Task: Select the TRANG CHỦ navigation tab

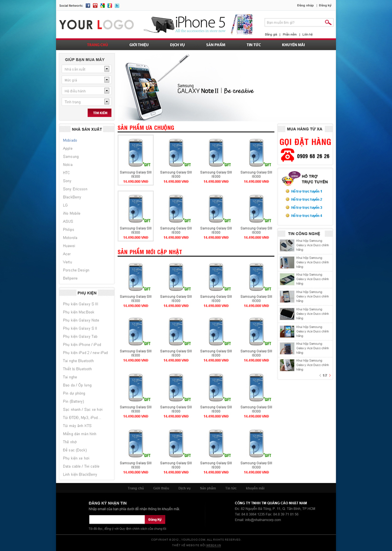Action: coord(98,45)
